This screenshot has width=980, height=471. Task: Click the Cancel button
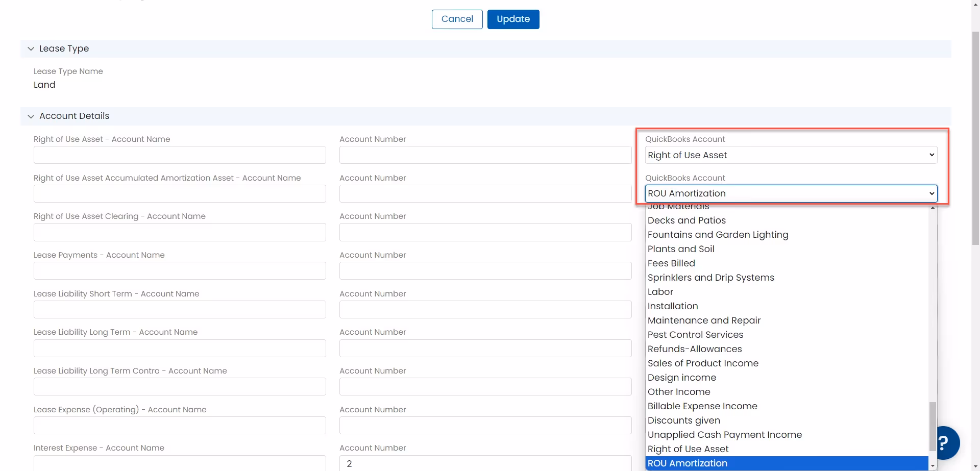pos(457,19)
